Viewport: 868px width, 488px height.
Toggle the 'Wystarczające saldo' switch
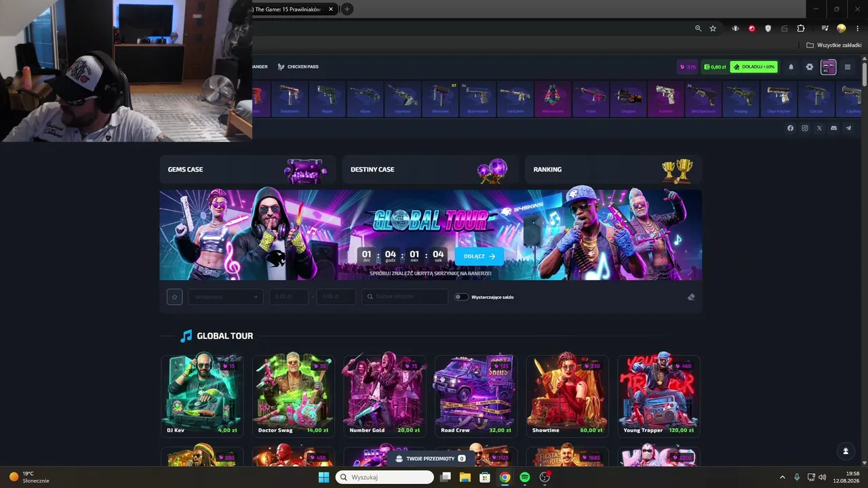pos(461,297)
